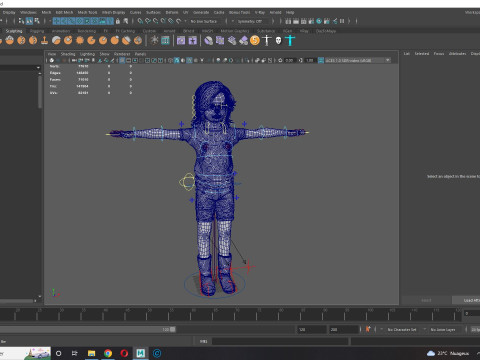Switch to the Sculpting shelf tab
The width and height of the screenshot is (480, 360).
coord(14,31)
